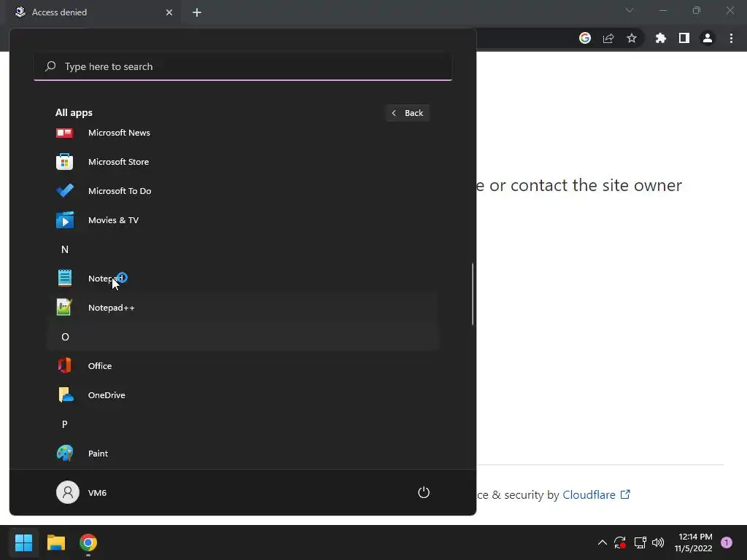Click the O letter group header
This screenshot has height=560, width=747.
point(65,337)
